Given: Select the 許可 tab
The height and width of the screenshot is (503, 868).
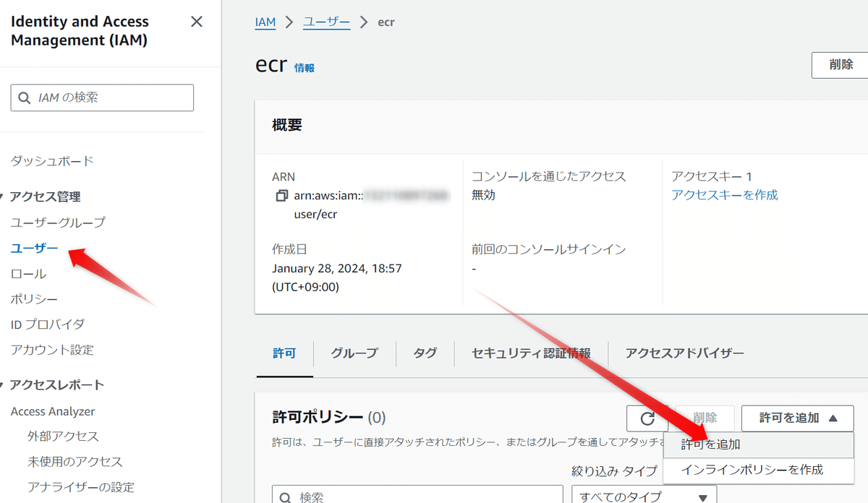Looking at the screenshot, I should (284, 353).
